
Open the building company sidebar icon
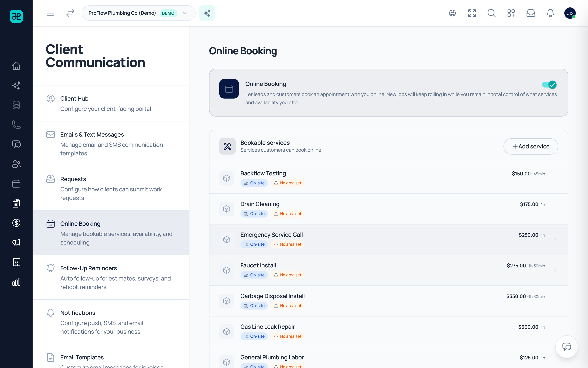click(x=16, y=262)
